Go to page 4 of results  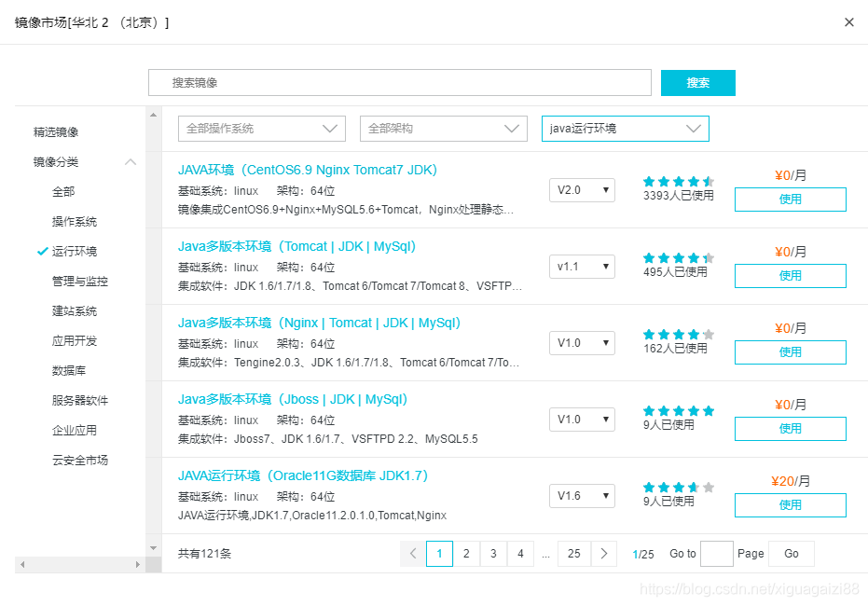tap(520, 553)
